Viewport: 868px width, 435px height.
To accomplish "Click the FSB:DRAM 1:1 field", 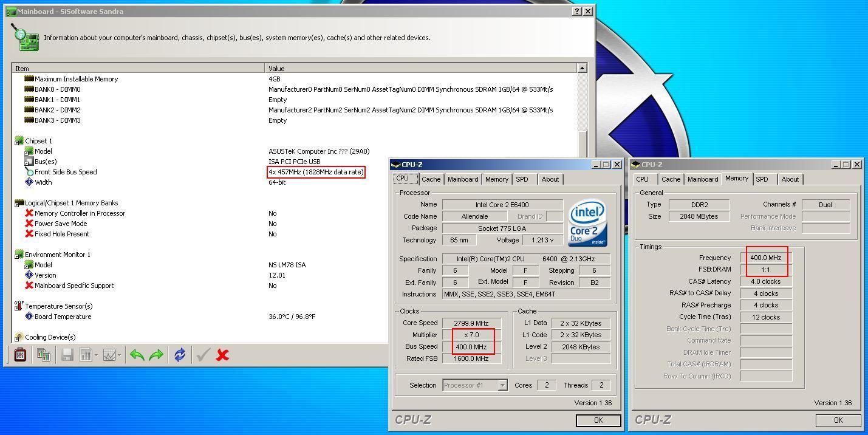I will point(766,270).
